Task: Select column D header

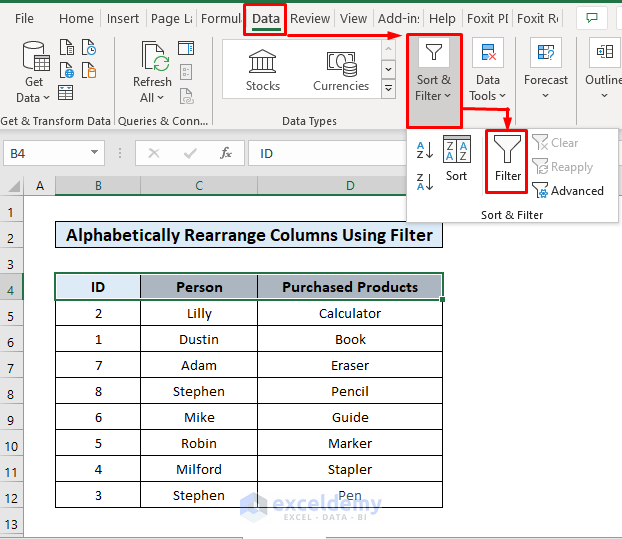Action: pyautogui.click(x=350, y=186)
